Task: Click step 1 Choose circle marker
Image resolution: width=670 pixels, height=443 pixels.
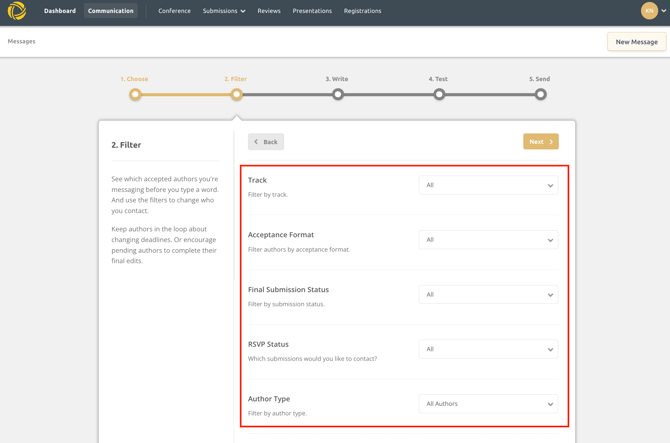Action: click(135, 94)
